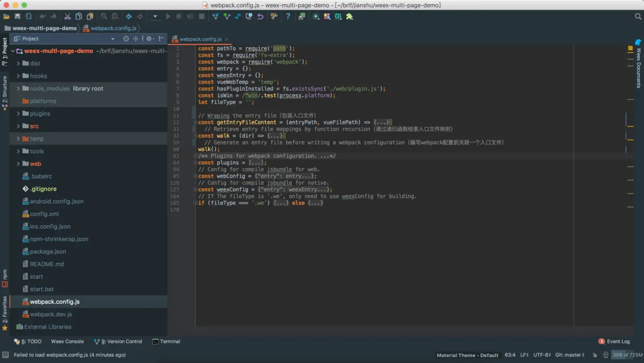Open Project panel settings gear
Image resolution: width=644 pixels, height=363 pixels.
149,39
